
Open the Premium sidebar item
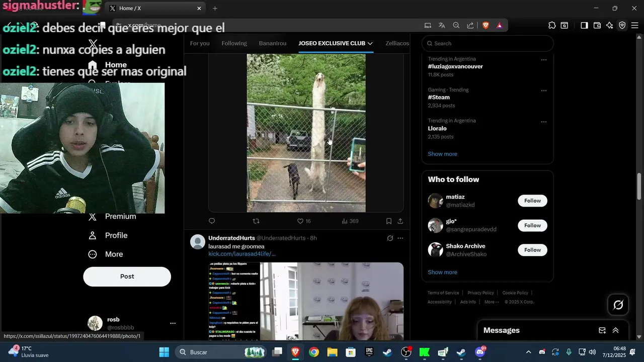112,216
